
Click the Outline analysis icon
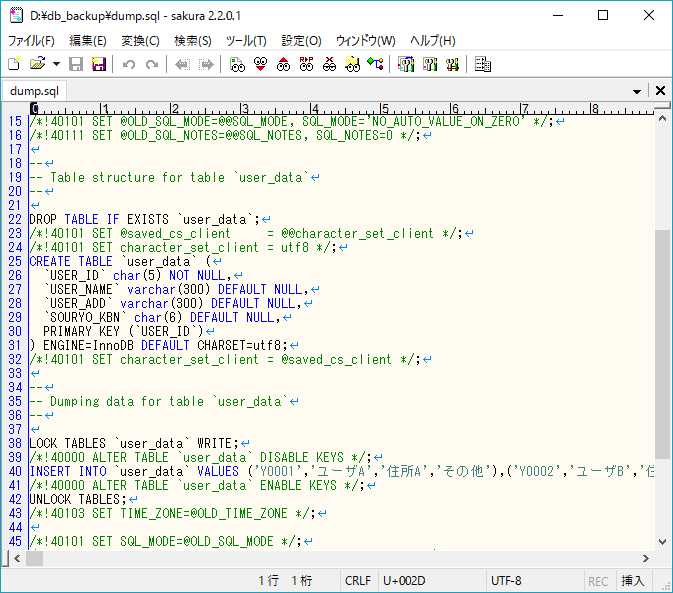[x=376, y=64]
